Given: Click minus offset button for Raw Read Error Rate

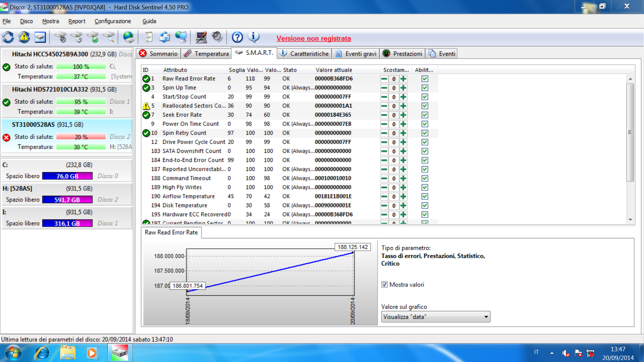Looking at the screenshot, I should pyautogui.click(x=384, y=79).
